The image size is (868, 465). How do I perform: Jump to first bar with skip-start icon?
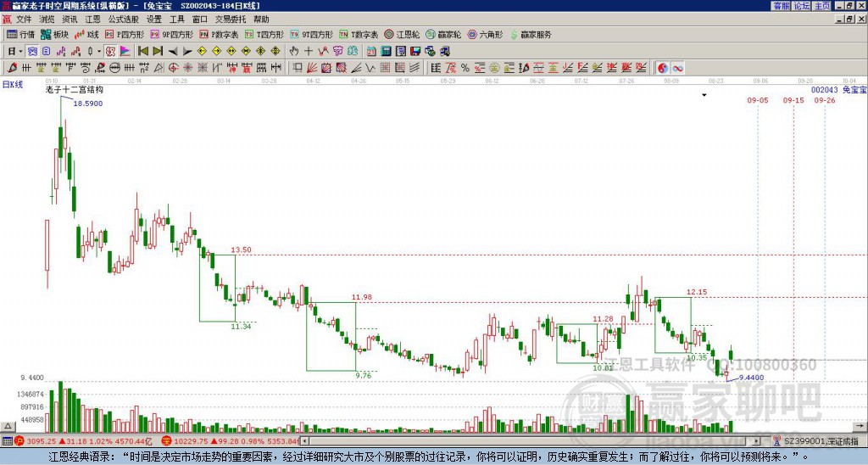(x=142, y=51)
